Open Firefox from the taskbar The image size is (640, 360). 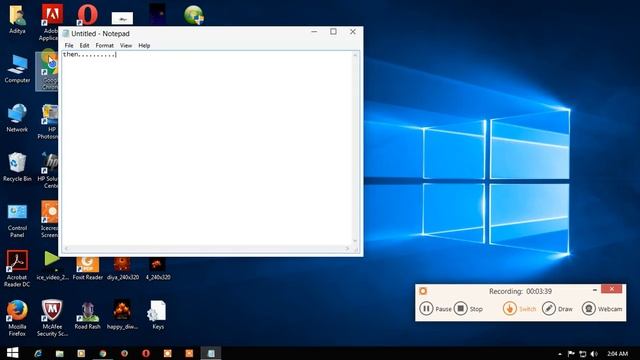tap(124, 353)
